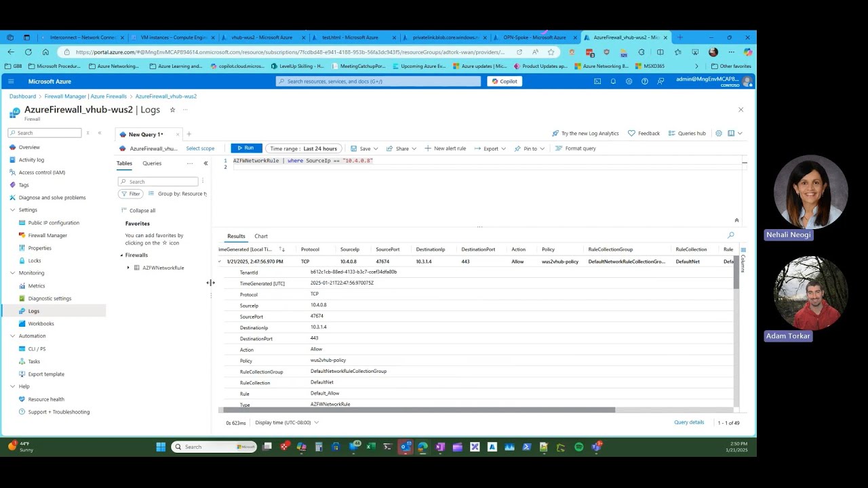Open the tables Filter button

(131, 194)
